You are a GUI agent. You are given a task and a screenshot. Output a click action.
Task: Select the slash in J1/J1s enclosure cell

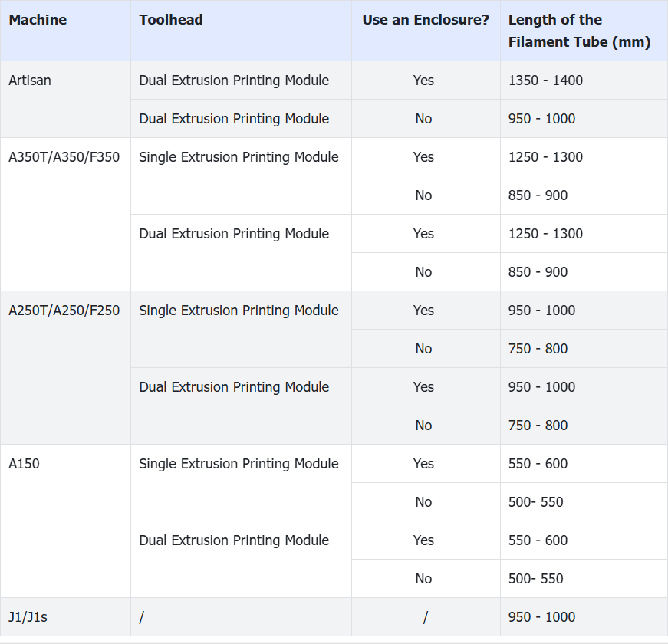click(425, 617)
